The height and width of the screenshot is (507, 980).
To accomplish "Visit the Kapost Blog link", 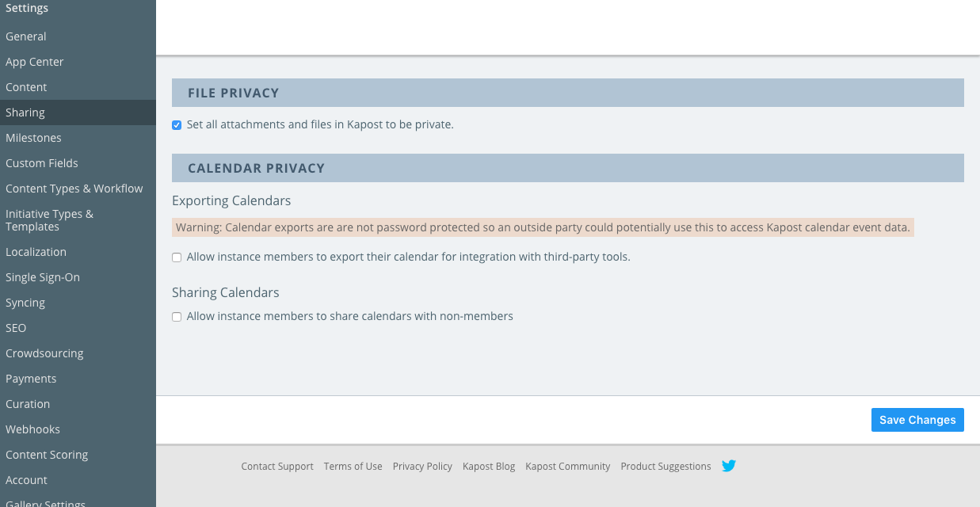I will click(x=489, y=467).
